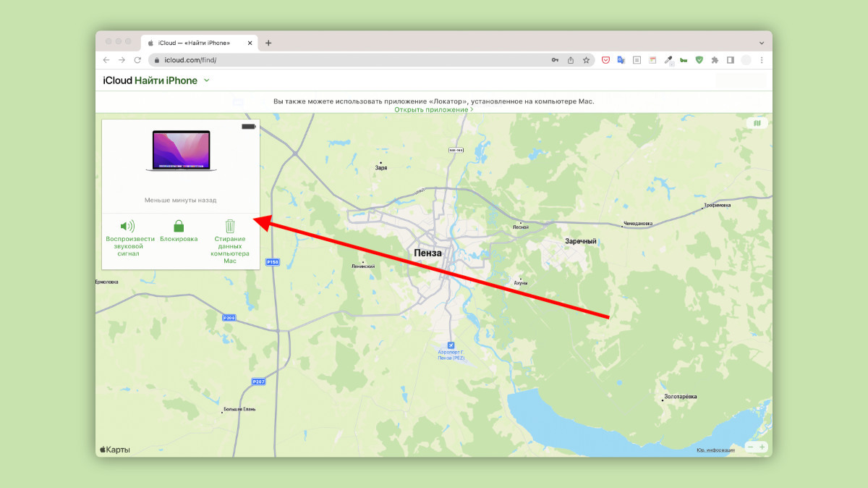The image size is (868, 488).
Task: Click the Золотаревка label on map
Action: [681, 397]
